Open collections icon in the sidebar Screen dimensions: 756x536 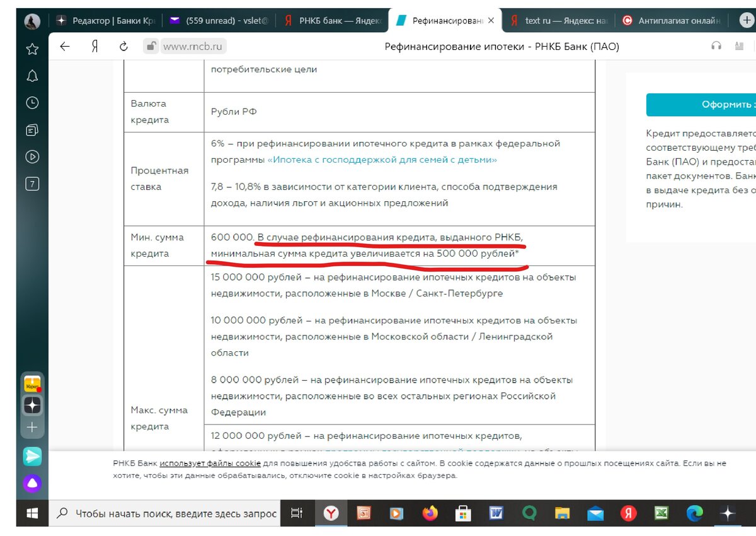pyautogui.click(x=32, y=130)
